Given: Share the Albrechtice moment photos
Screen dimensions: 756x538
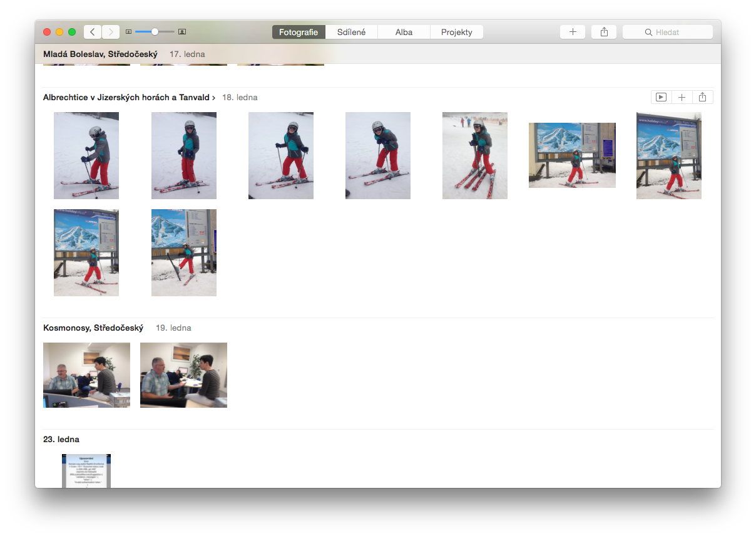Looking at the screenshot, I should pos(703,97).
